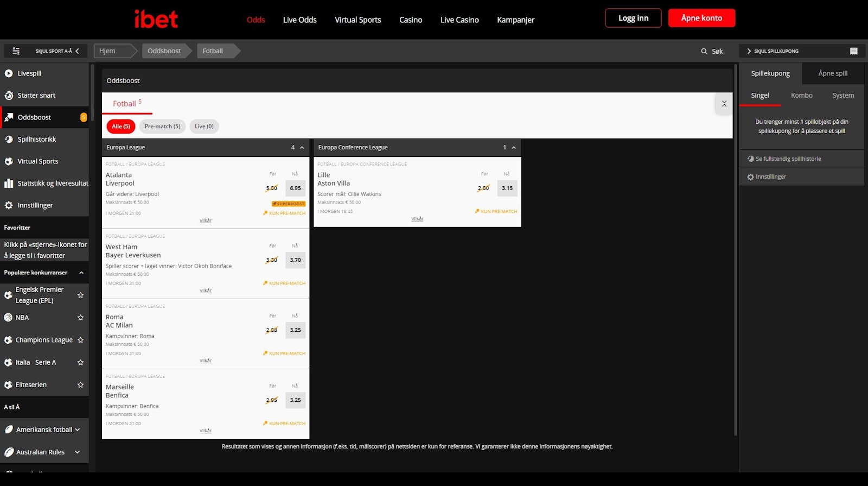
Task: Click the Spillhistorikk icon in sidebar
Action: click(x=9, y=140)
